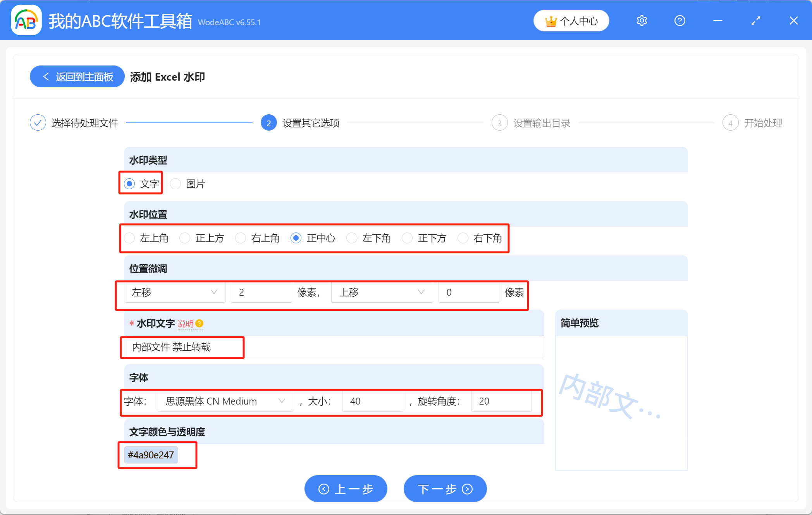Click the help question mark icon
The image size is (812, 515).
pos(680,21)
